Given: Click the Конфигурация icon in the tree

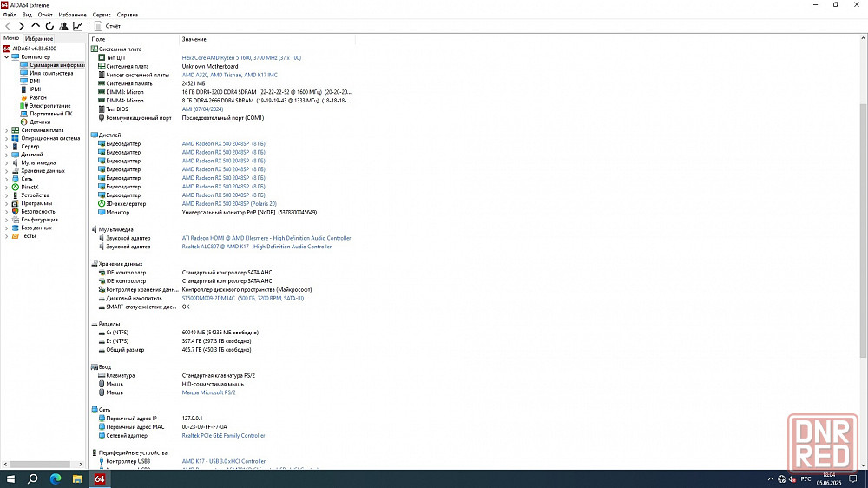Looking at the screenshot, I should 16,220.
